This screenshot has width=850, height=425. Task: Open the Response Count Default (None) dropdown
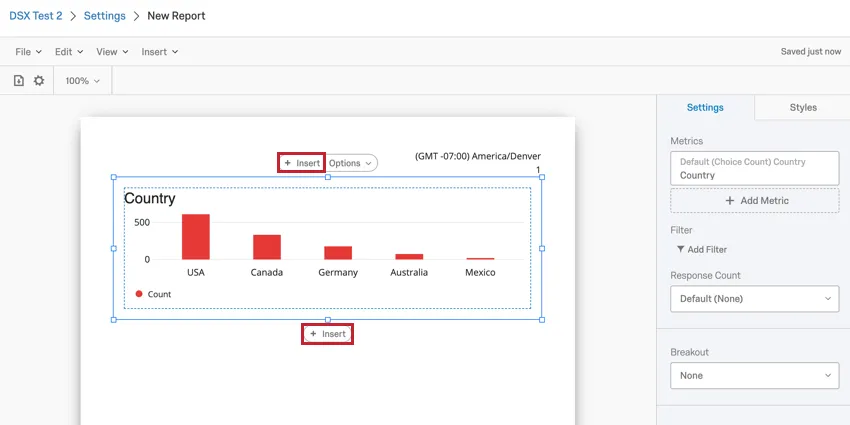[x=755, y=299]
